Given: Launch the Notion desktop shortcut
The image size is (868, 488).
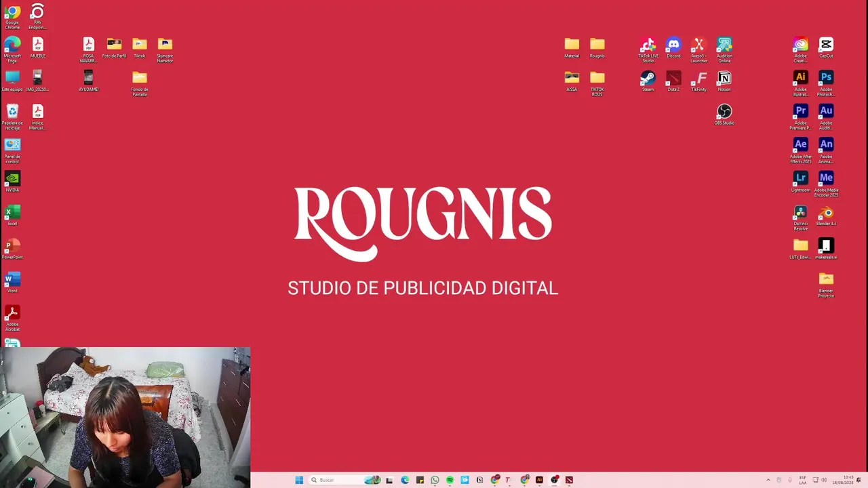Looking at the screenshot, I should pyautogui.click(x=724, y=81).
